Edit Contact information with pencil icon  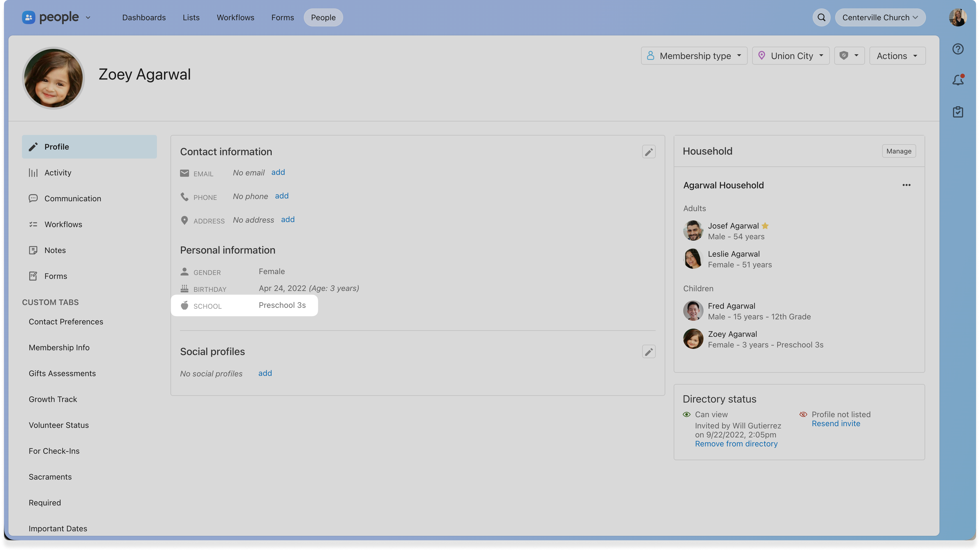[x=649, y=152]
